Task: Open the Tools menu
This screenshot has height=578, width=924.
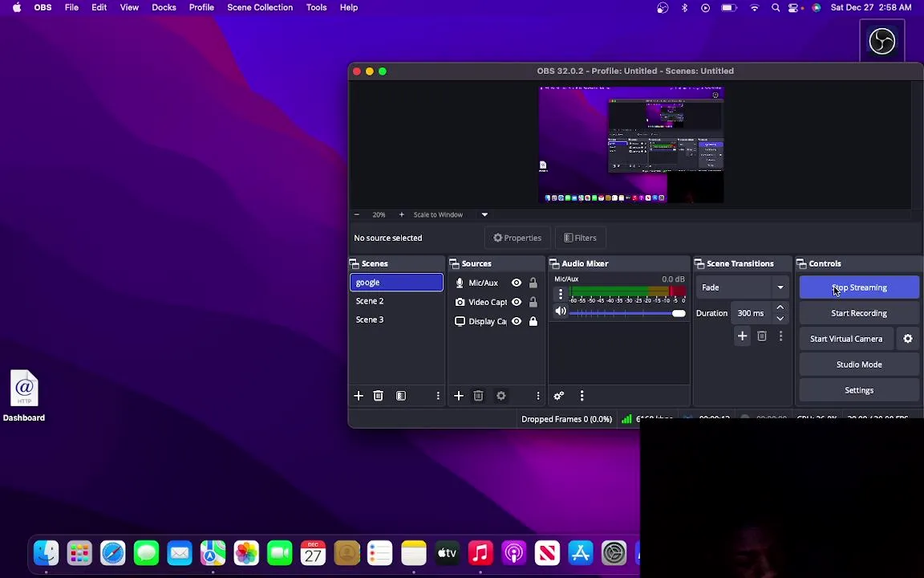Action: click(x=317, y=8)
